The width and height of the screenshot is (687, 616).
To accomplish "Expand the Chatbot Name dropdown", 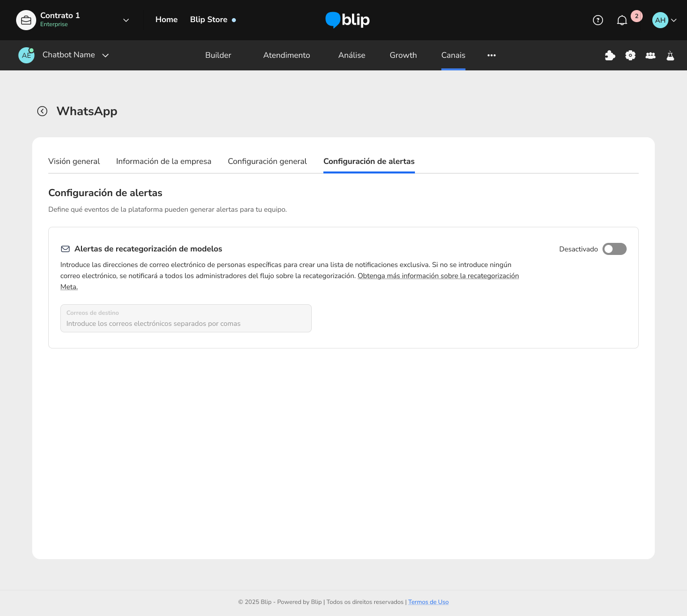I will [x=106, y=55].
